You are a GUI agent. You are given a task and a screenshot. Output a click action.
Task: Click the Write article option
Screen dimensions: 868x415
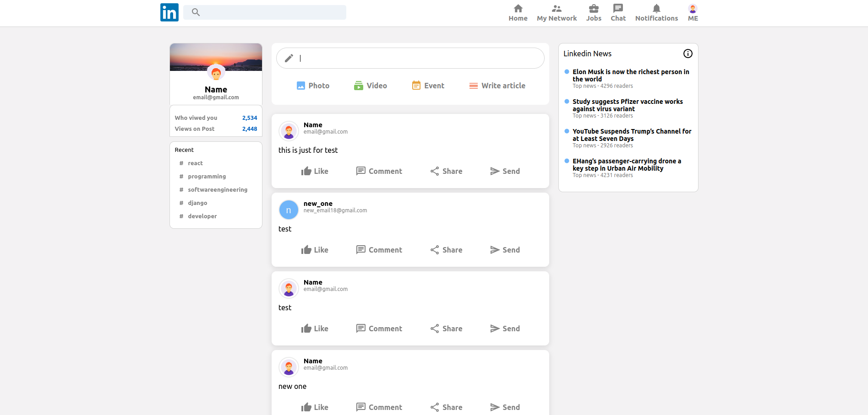coord(497,86)
